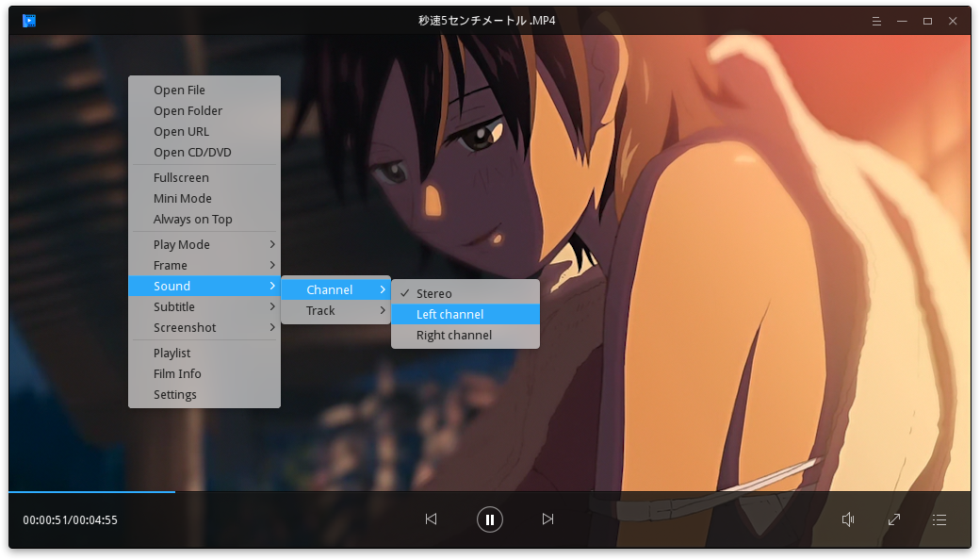Seek using the blue playback progress bar
This screenshot has height=560, width=980.
point(92,492)
